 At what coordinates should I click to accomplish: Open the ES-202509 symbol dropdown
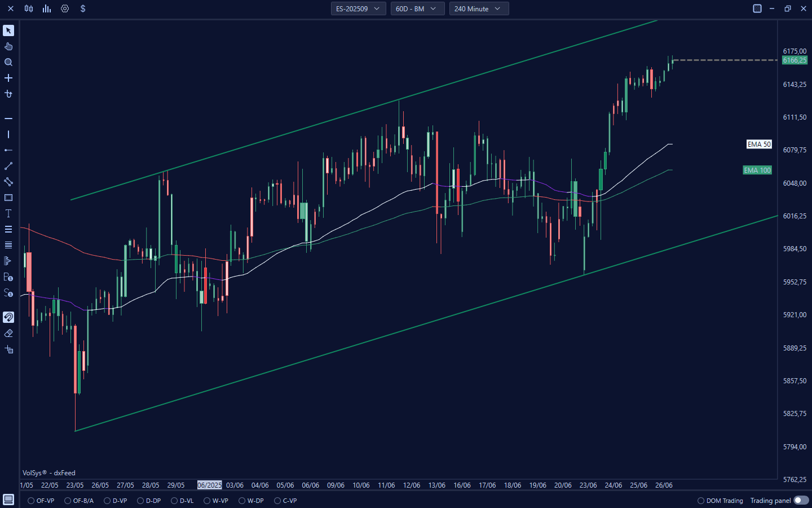pyautogui.click(x=358, y=8)
